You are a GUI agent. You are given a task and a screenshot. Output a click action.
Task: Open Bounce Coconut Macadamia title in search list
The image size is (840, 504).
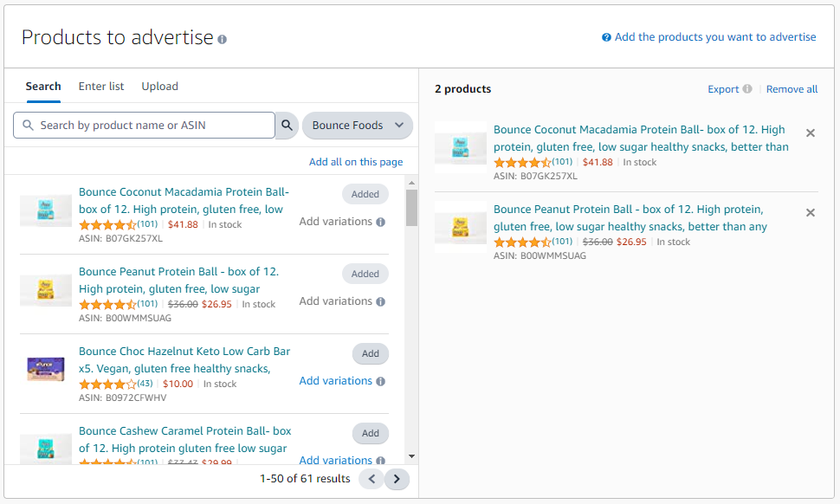(x=184, y=200)
